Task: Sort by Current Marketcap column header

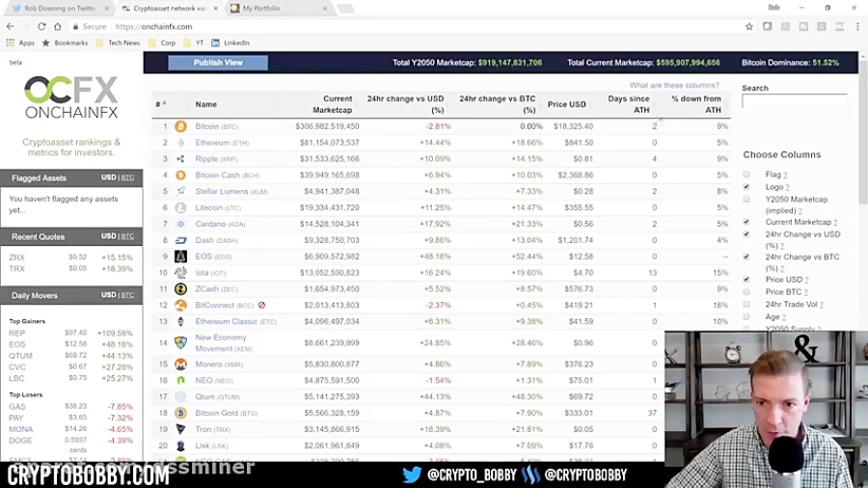Action: [332, 104]
